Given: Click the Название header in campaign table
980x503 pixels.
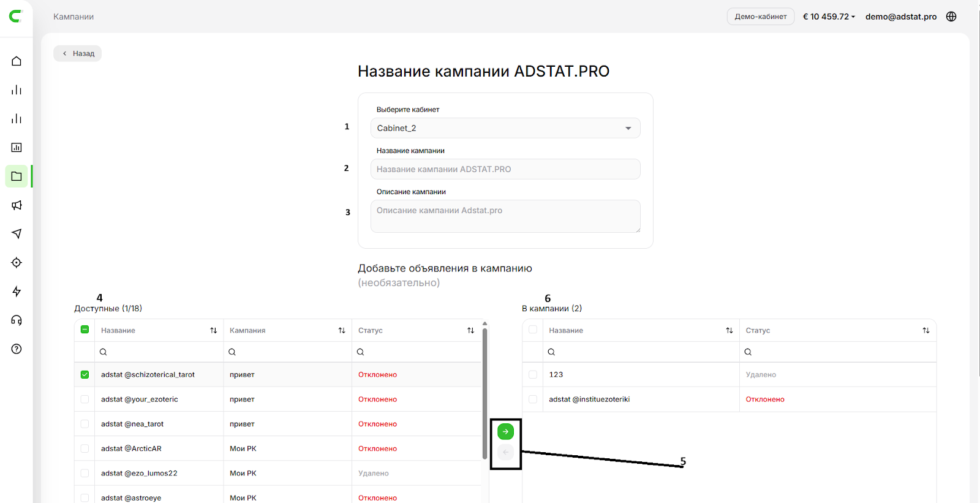Looking at the screenshot, I should click(x=566, y=330).
